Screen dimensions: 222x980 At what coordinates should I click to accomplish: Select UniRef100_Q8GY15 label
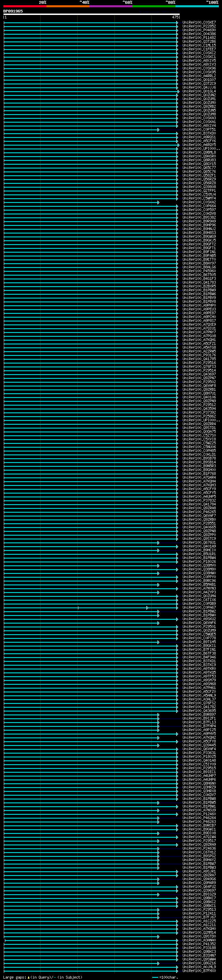click(x=199, y=164)
